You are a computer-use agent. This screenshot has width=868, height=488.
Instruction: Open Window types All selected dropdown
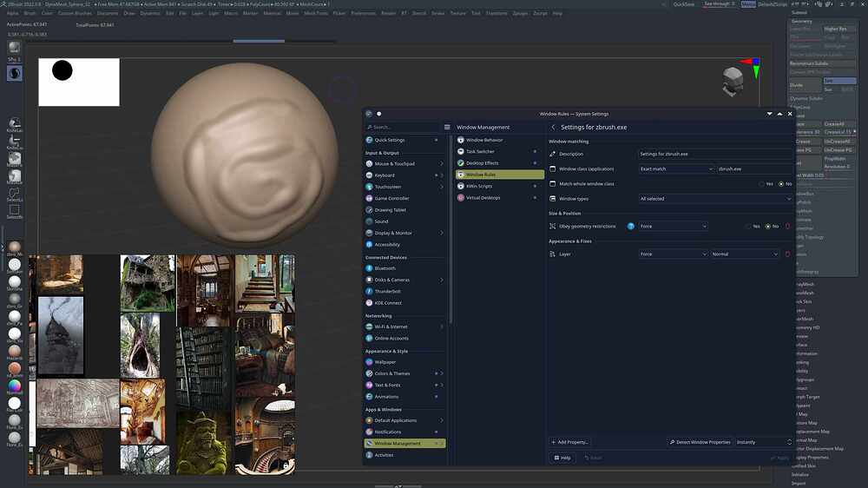click(716, 198)
